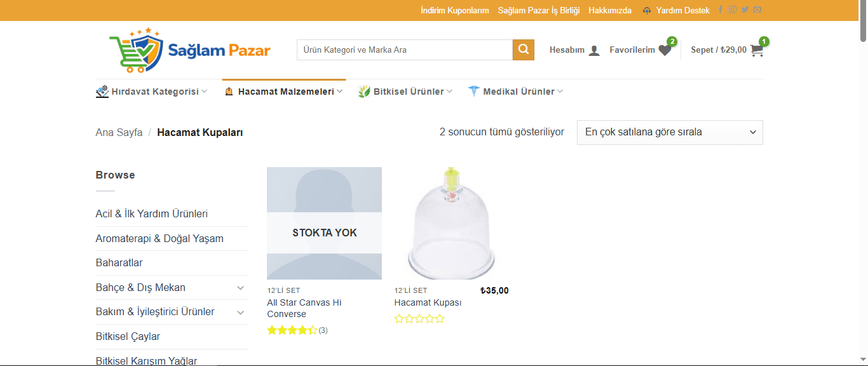Rate Hacamat Kupası using the stars
Screen dimensions: 868x366
(419, 319)
